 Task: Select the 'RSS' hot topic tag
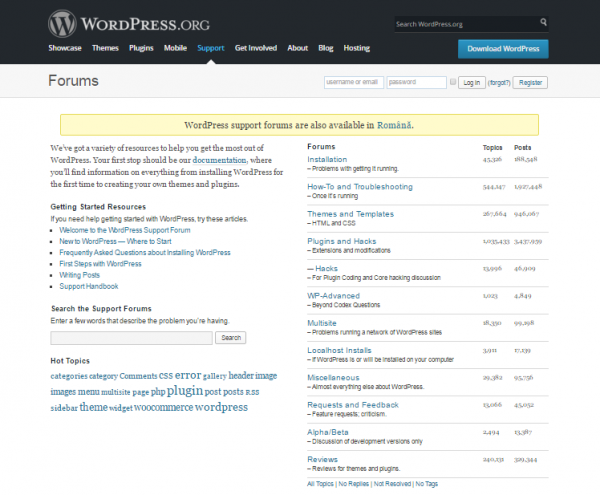252,392
